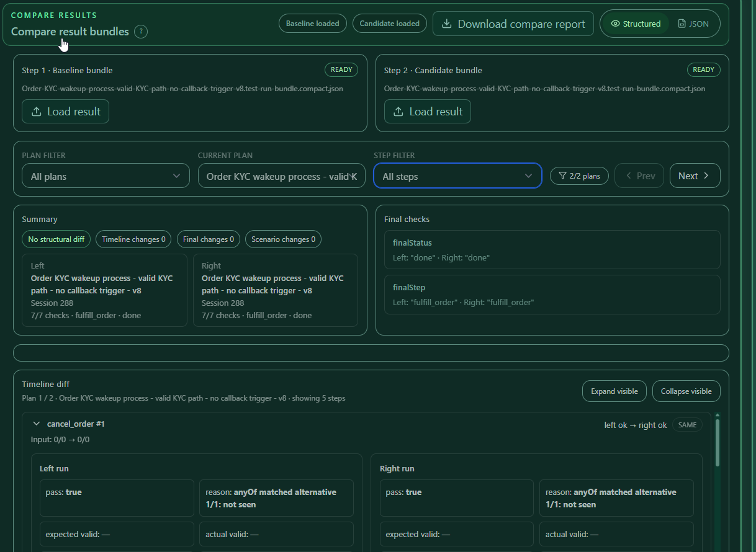This screenshot has width=756, height=552.
Task: Load result for baseline bundle
Action: click(x=65, y=112)
